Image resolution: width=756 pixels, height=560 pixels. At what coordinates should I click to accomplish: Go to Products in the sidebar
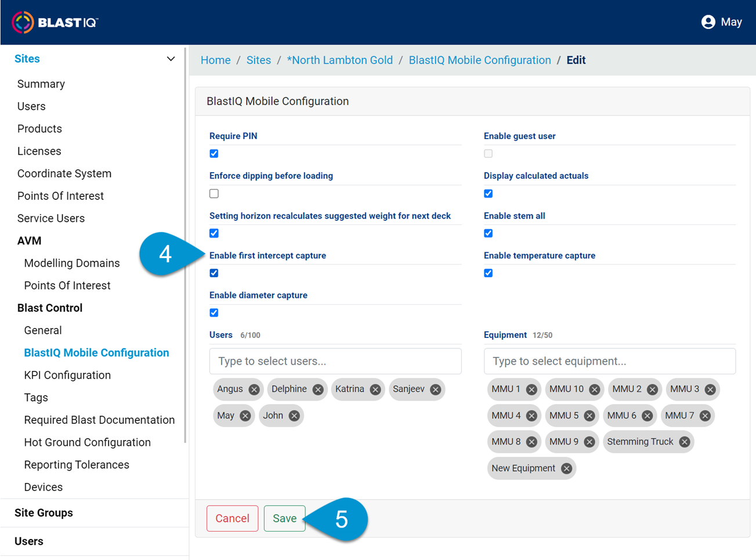[39, 129]
